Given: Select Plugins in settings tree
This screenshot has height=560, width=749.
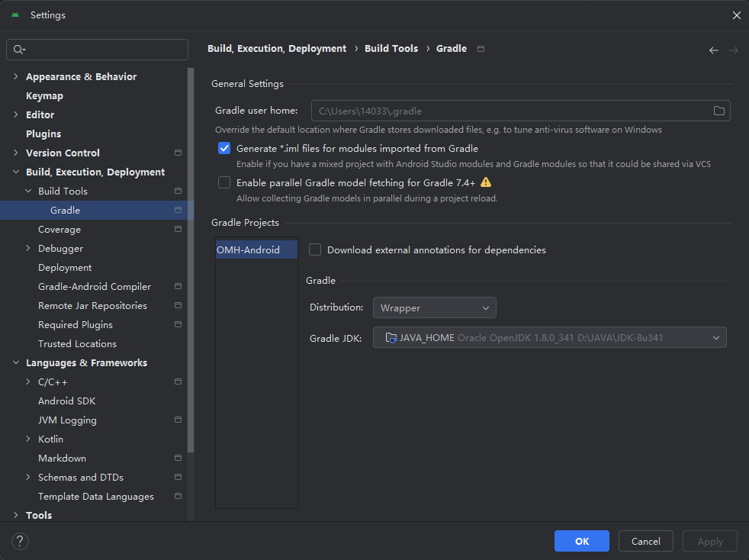Looking at the screenshot, I should pyautogui.click(x=43, y=134).
